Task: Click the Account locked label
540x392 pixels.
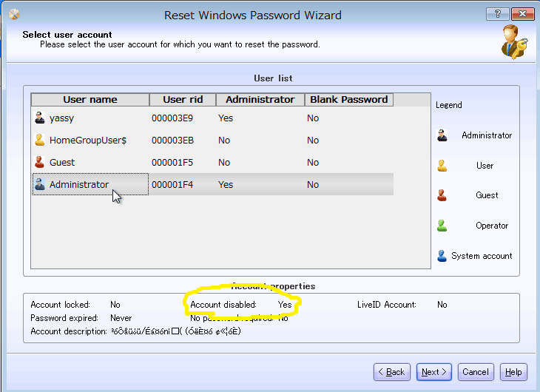Action: click(60, 305)
